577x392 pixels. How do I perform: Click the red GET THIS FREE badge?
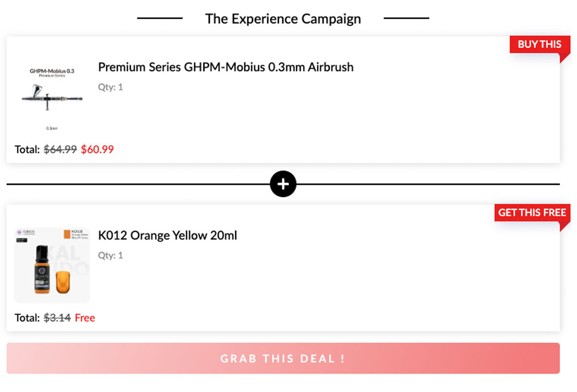click(x=532, y=212)
